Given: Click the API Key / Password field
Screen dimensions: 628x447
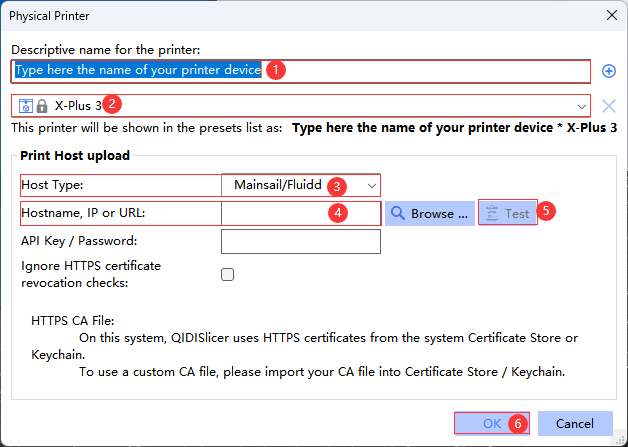Looking at the screenshot, I should pos(300,241).
